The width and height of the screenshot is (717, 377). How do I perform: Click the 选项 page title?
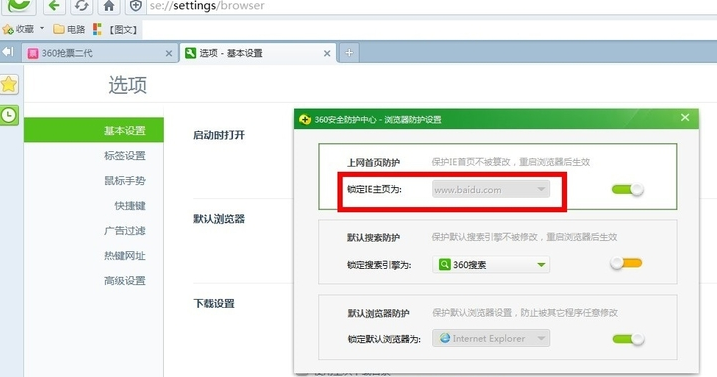pos(128,85)
